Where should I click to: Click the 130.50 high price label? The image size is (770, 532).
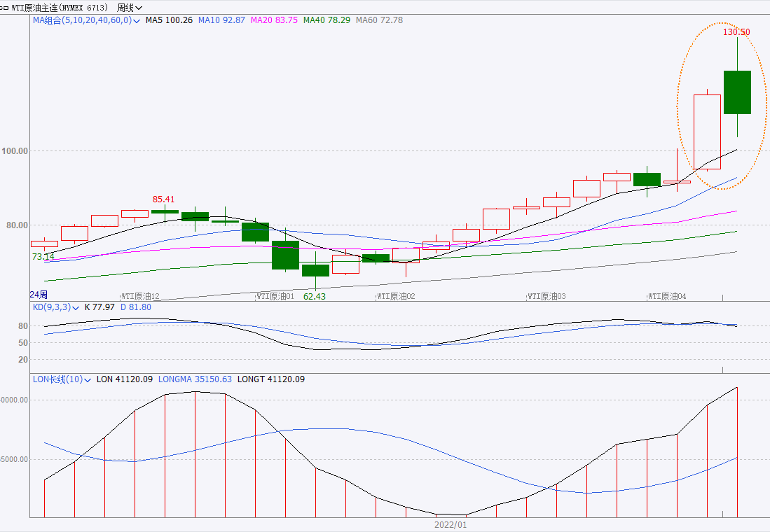[x=736, y=32]
